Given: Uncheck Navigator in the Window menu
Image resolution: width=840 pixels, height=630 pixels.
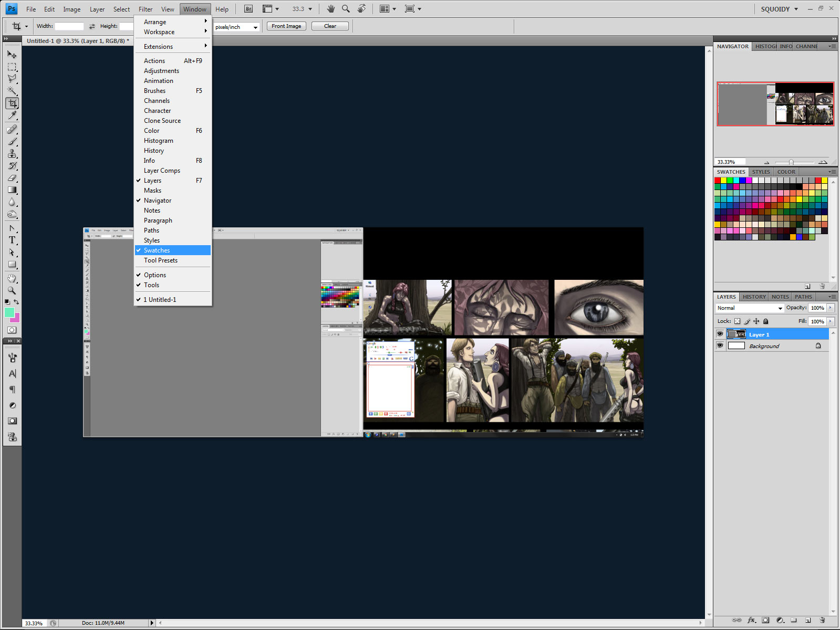Looking at the screenshot, I should (x=173, y=201).
